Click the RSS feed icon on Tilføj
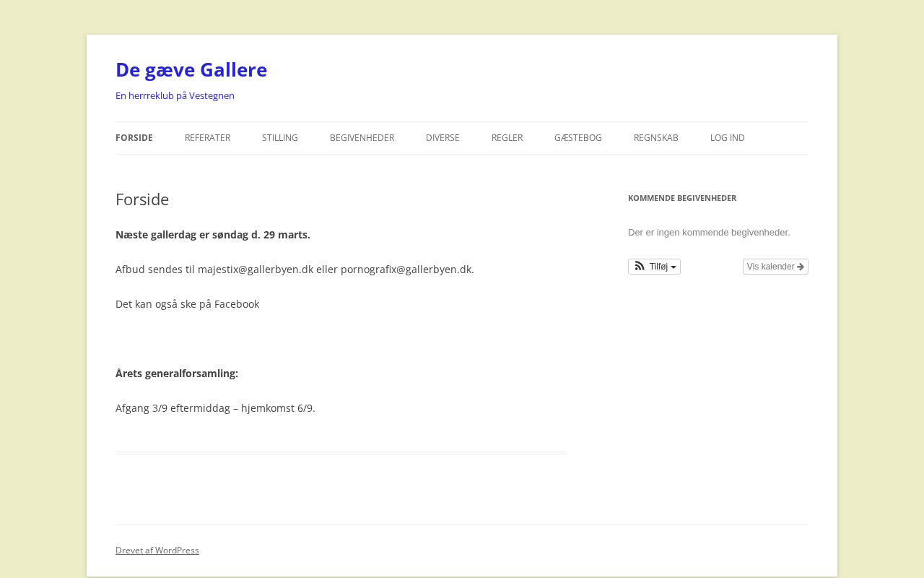This screenshot has height=578, width=924. 640,267
